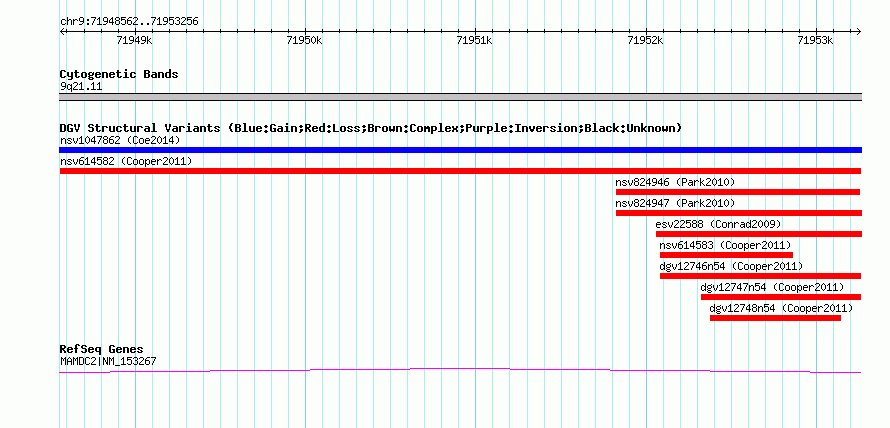Select the dgv12747n54 (Cooper2011) red bar

(x=781, y=297)
